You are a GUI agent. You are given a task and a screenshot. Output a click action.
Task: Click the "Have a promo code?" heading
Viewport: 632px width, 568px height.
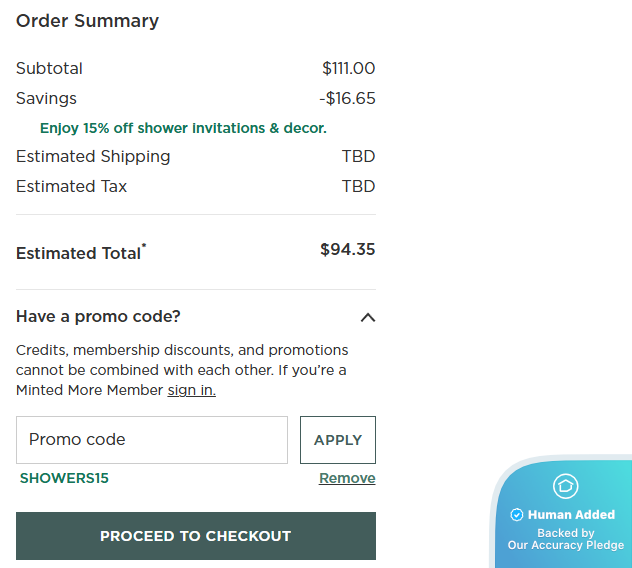(98, 317)
